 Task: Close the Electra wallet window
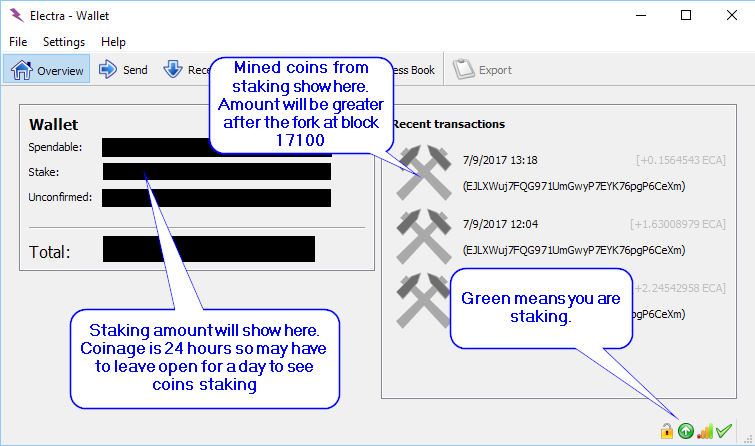[x=731, y=15]
